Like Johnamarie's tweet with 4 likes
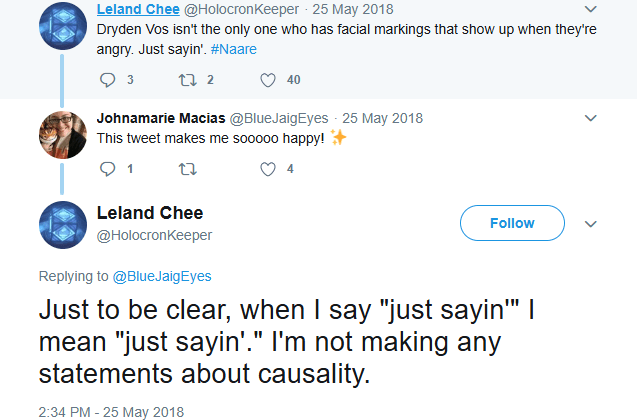 pyautogui.click(x=268, y=169)
